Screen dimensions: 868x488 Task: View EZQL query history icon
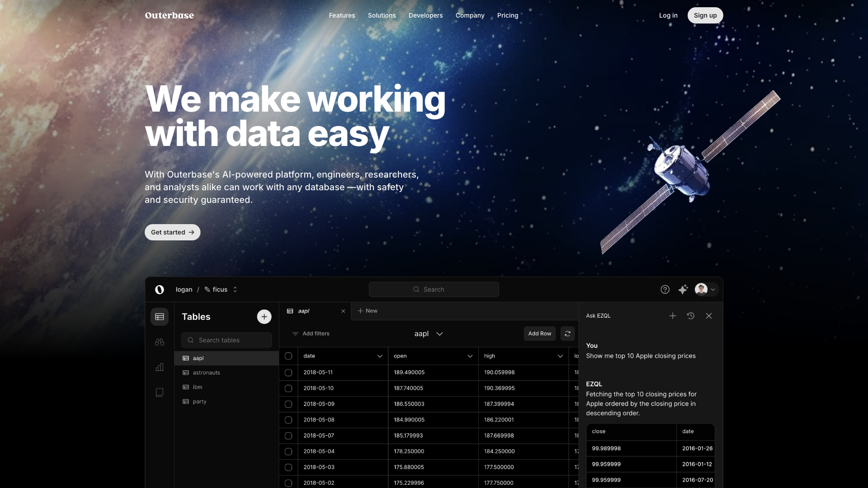(x=691, y=316)
